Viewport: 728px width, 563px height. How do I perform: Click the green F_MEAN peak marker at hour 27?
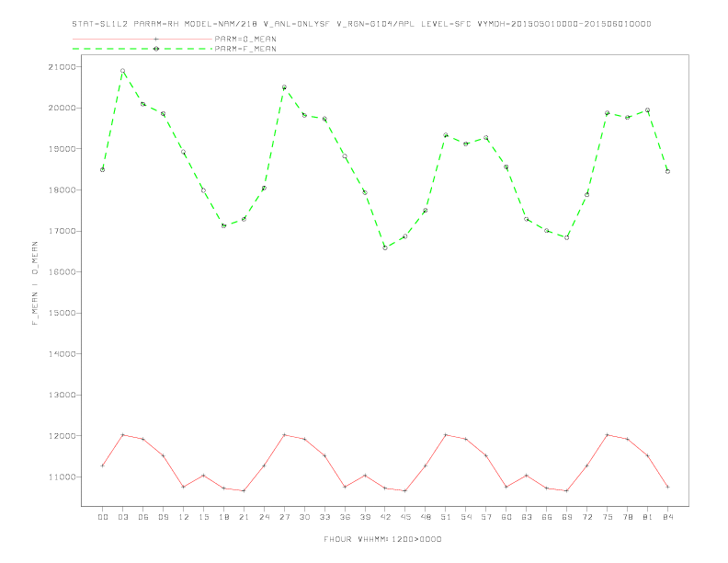tap(284, 87)
